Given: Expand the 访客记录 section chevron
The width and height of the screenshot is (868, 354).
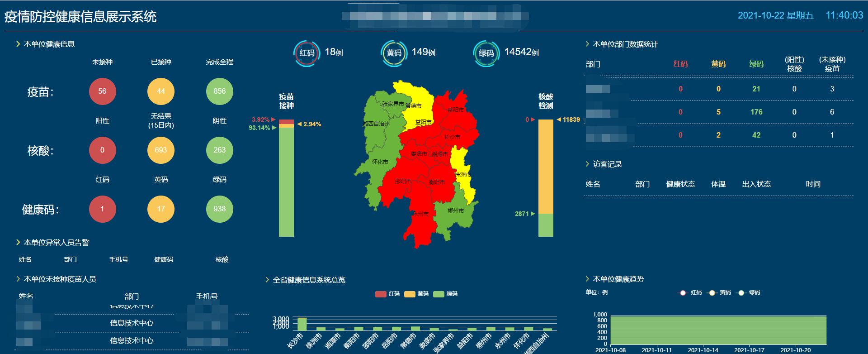Looking at the screenshot, I should [587, 164].
